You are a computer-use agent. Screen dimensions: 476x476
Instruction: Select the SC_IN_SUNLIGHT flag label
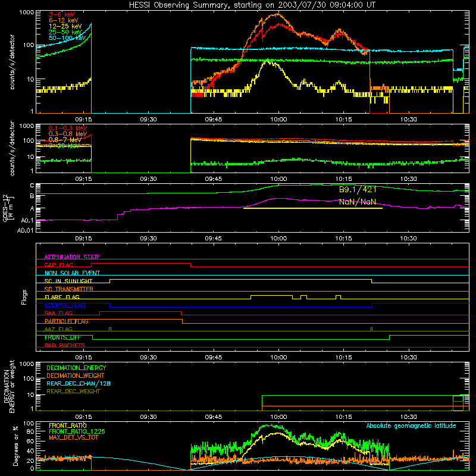pyautogui.click(x=68, y=281)
